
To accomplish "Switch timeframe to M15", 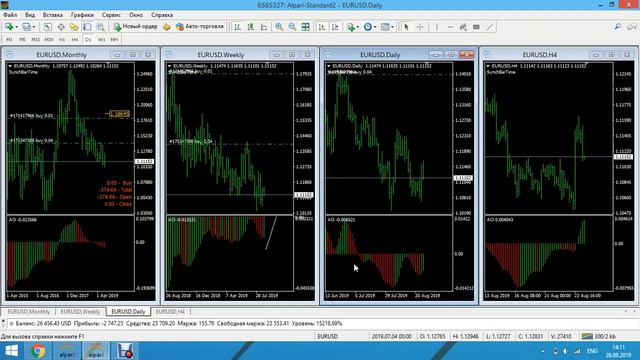I will point(36,40).
